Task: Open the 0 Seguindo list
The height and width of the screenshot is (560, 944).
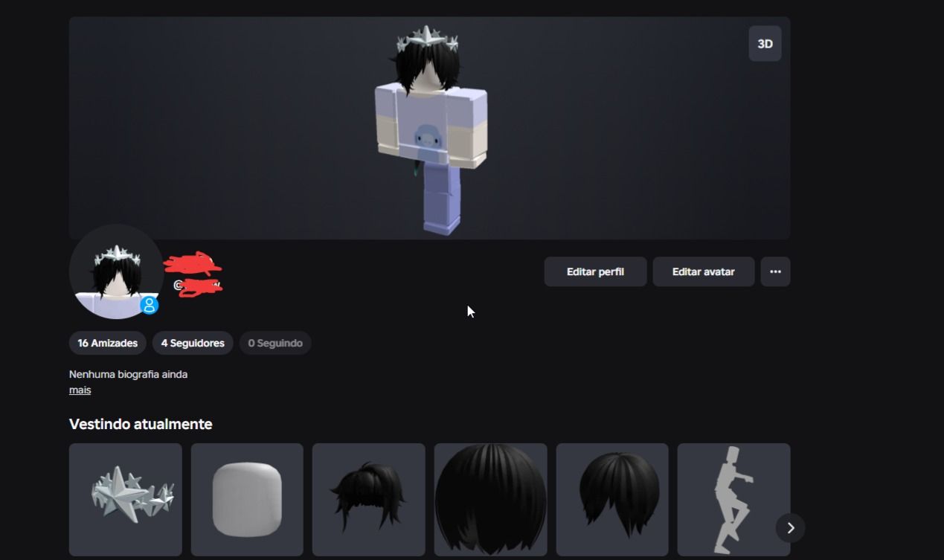Action: click(275, 343)
